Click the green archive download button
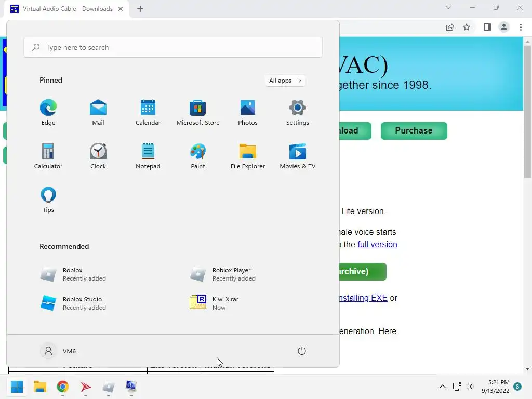This screenshot has height=399, width=532. 363,271
